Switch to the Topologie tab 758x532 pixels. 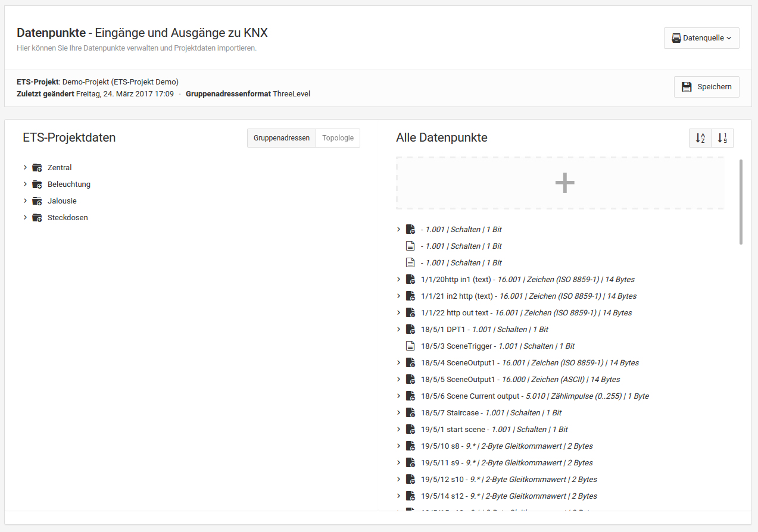coord(338,138)
